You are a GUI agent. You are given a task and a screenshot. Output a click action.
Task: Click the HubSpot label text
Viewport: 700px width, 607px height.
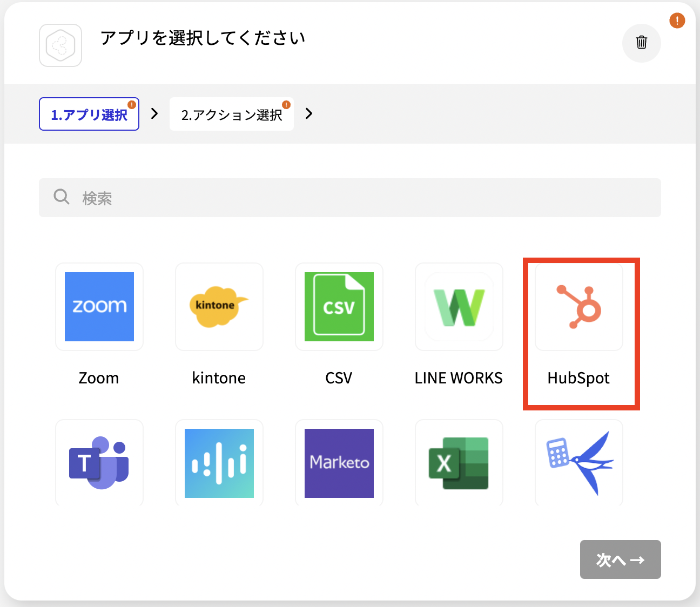[x=578, y=379]
